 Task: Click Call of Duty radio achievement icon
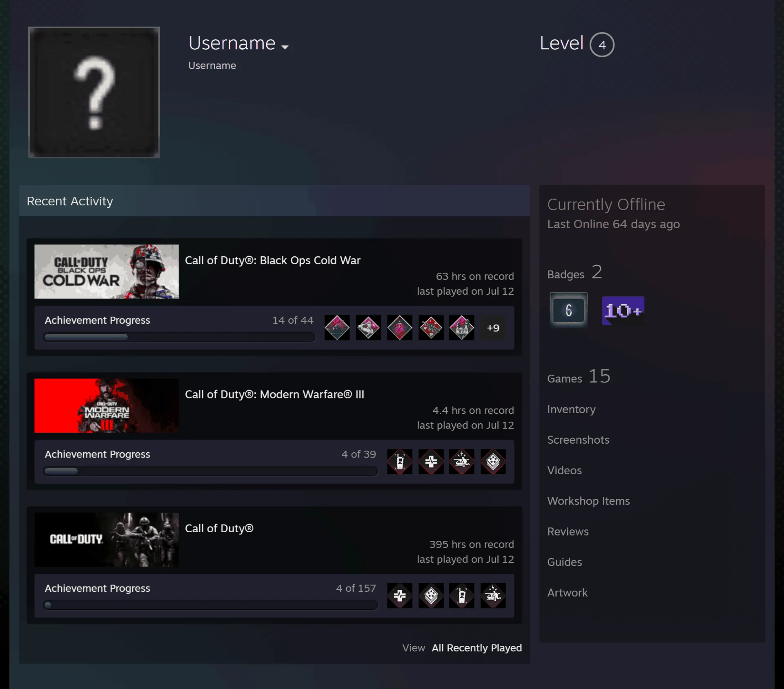tap(462, 596)
